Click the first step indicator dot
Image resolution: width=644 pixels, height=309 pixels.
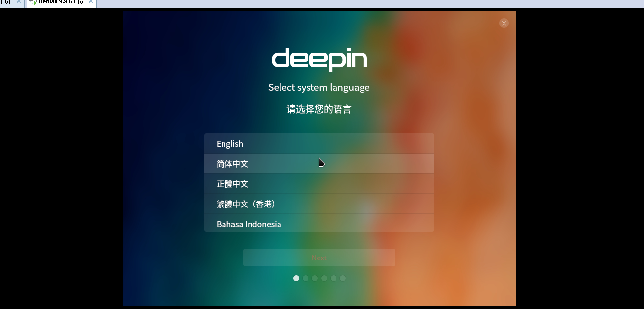(x=296, y=278)
